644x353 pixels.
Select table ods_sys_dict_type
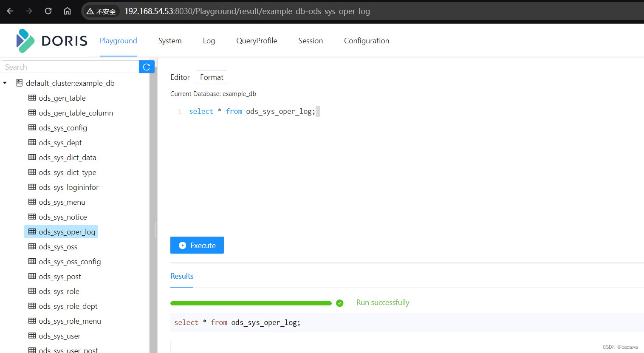(x=68, y=172)
